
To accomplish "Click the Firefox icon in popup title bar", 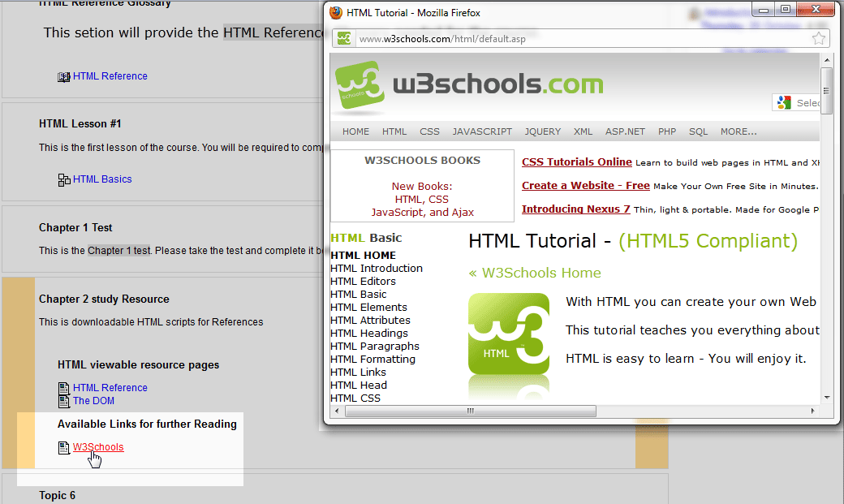I will pyautogui.click(x=336, y=12).
